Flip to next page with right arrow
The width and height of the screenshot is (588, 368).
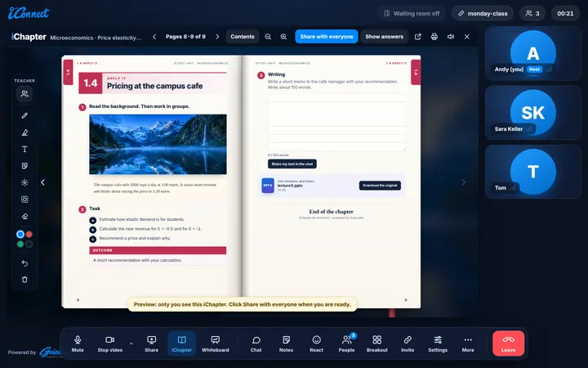[464, 182]
